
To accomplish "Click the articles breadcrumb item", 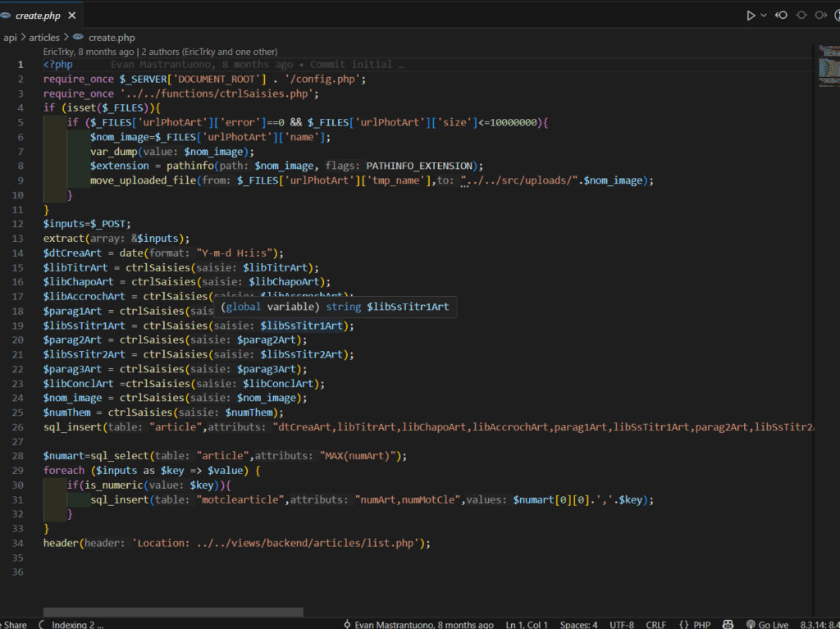I will coord(44,37).
